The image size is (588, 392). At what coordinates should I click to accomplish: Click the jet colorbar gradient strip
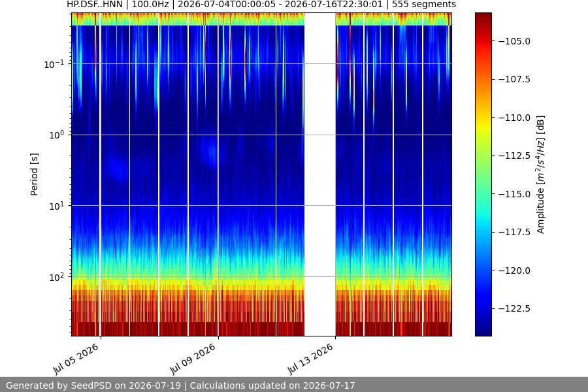point(483,174)
